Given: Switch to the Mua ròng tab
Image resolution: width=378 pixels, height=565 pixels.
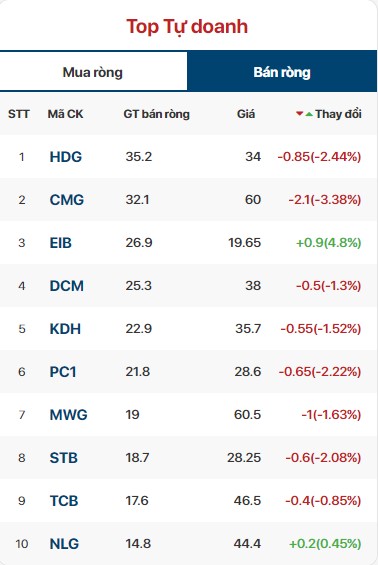Looking at the screenshot, I should 93,72.
